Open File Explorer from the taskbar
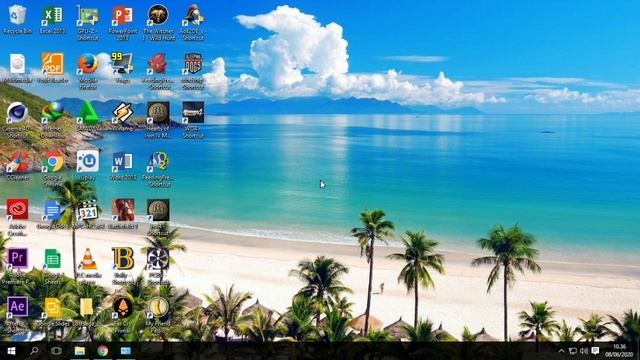The height and width of the screenshot is (360, 640). pos(80,351)
